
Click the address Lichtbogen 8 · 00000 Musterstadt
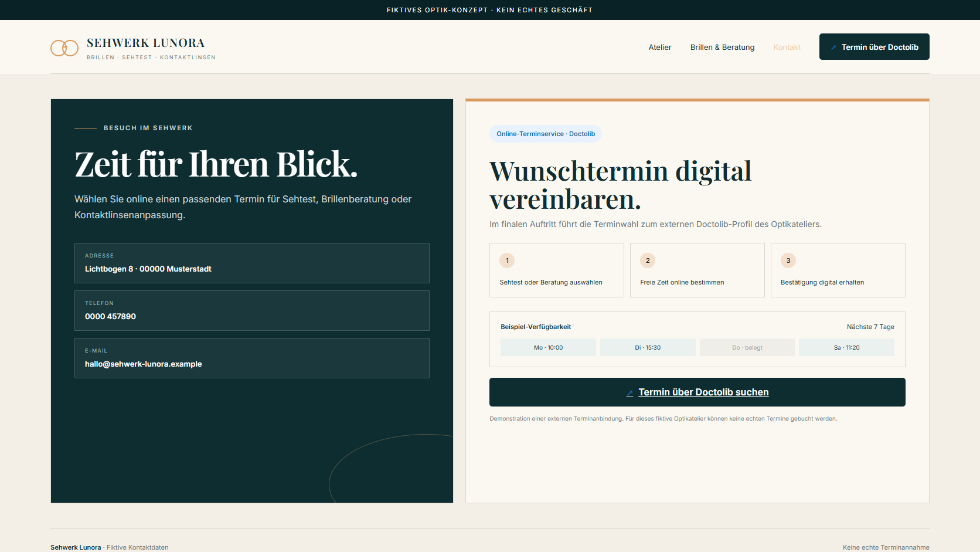pyautogui.click(x=148, y=269)
